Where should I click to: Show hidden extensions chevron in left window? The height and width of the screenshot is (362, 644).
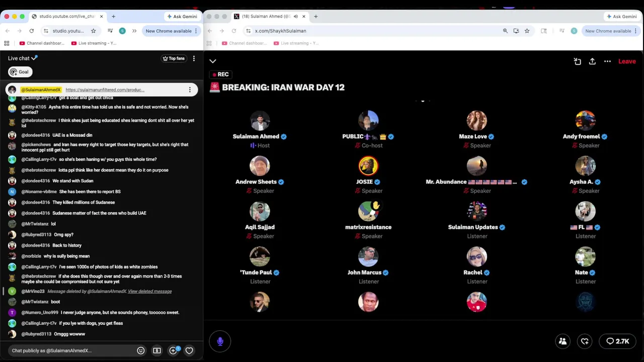(x=134, y=31)
